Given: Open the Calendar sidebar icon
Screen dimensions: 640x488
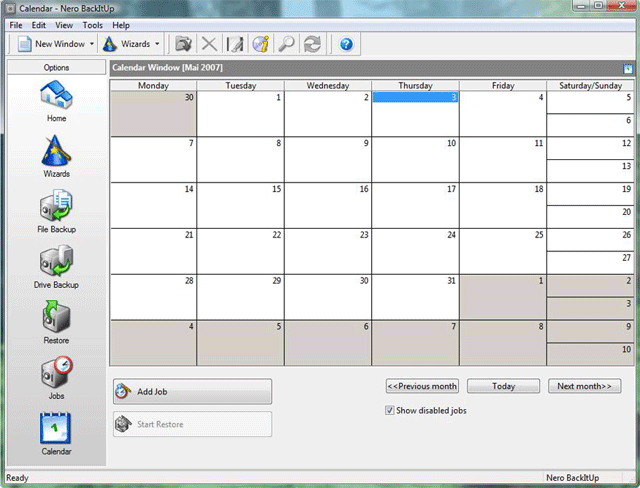Looking at the screenshot, I should click(x=56, y=434).
